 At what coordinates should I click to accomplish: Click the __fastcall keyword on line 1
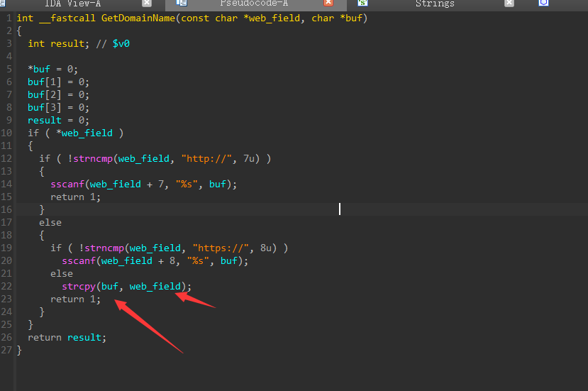coord(67,18)
